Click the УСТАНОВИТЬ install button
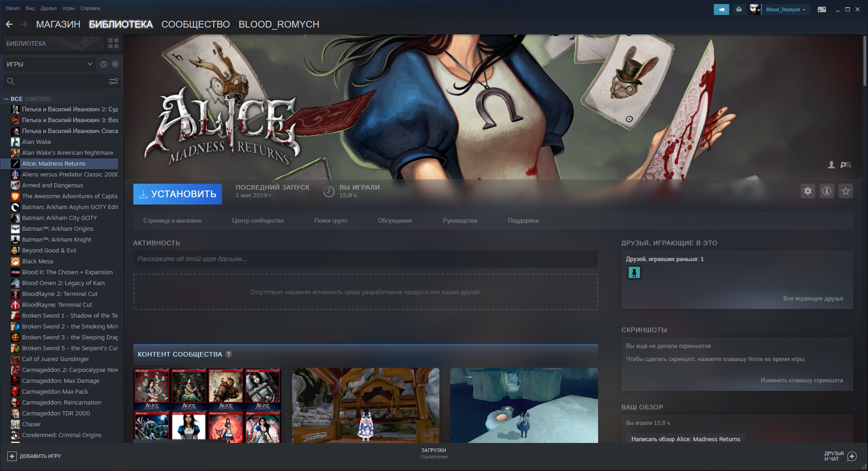Viewport: 868px width, 471px height. (178, 194)
